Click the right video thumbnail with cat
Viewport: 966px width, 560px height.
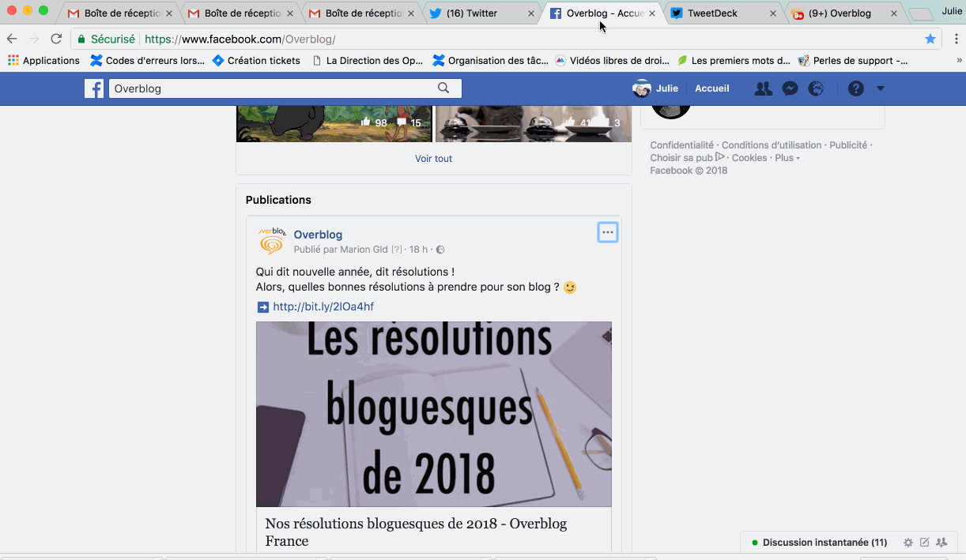tap(534, 122)
